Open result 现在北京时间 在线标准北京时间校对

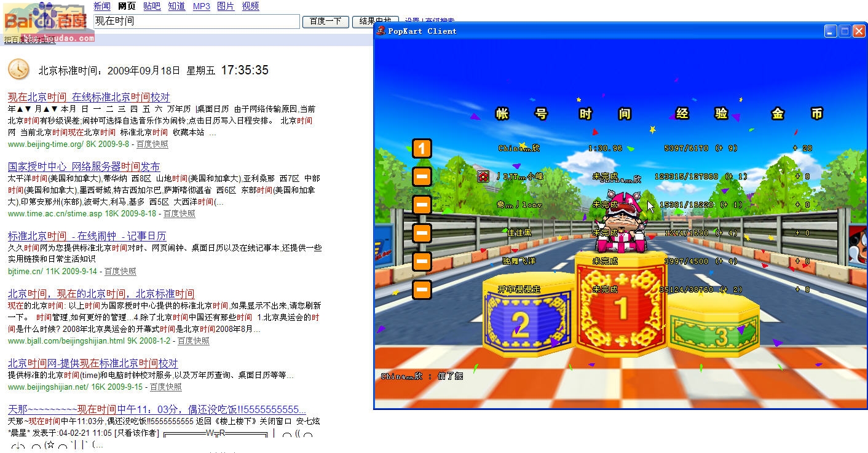[x=89, y=97]
